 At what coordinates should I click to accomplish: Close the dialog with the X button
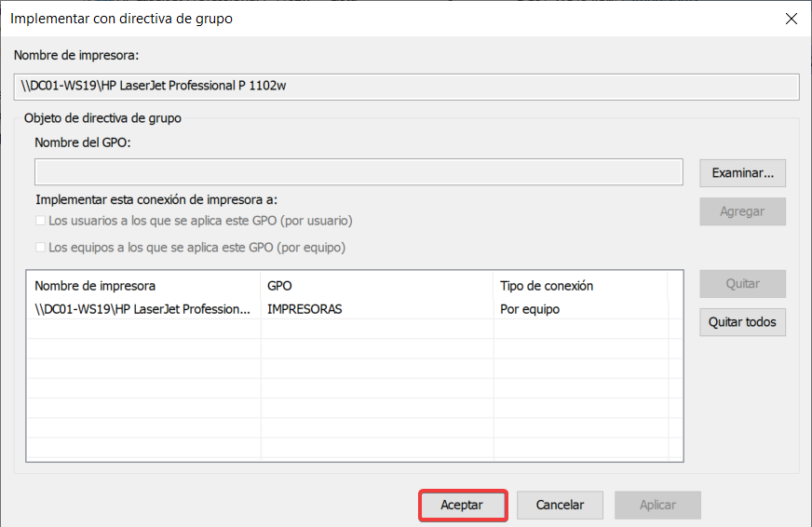[x=791, y=19]
